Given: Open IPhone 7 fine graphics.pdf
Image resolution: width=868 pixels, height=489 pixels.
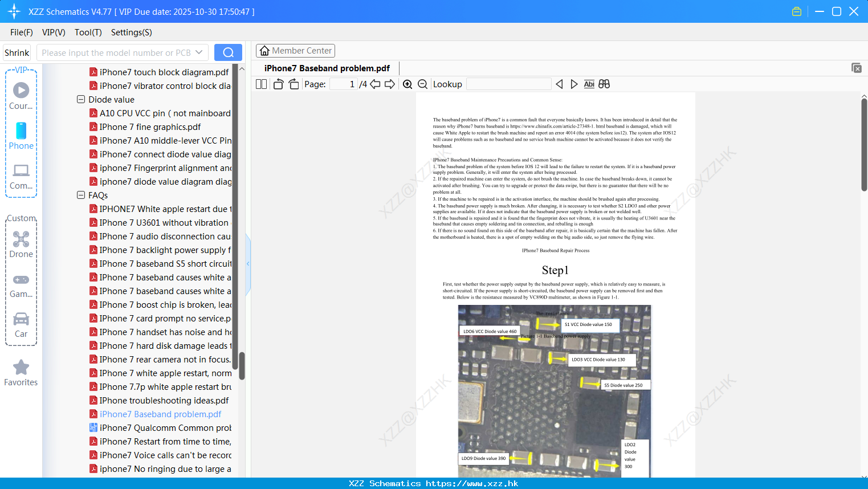Looking at the screenshot, I should 145,127.
